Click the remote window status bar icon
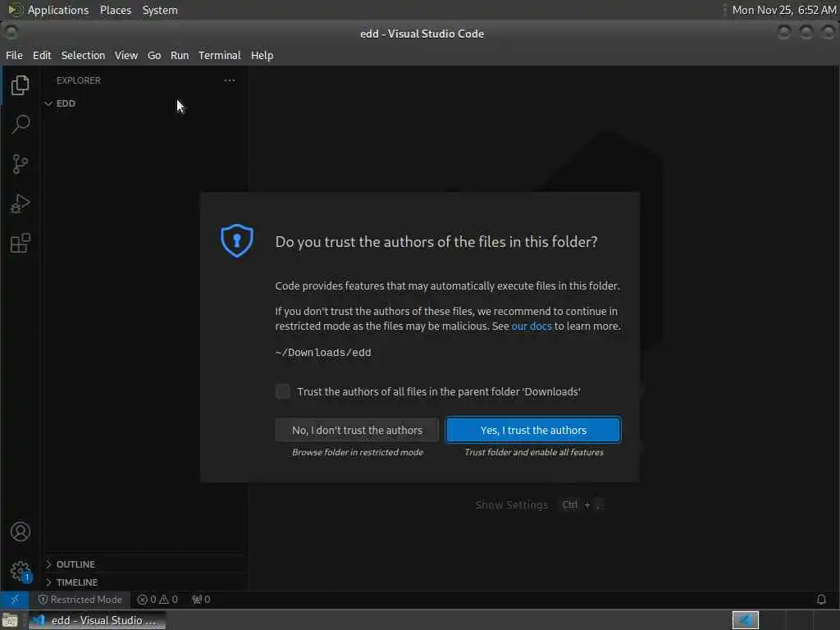Image resolution: width=840 pixels, height=630 pixels. point(15,600)
